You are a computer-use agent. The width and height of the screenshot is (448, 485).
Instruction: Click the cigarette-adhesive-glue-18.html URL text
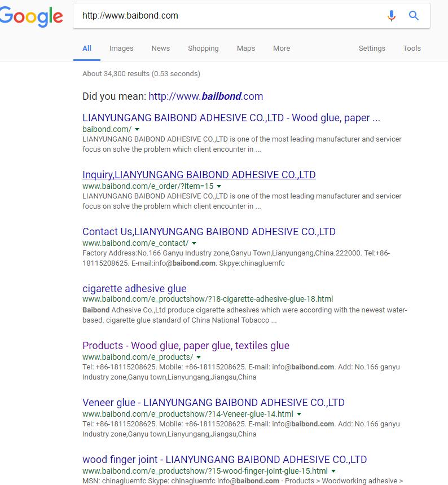tap(208, 299)
